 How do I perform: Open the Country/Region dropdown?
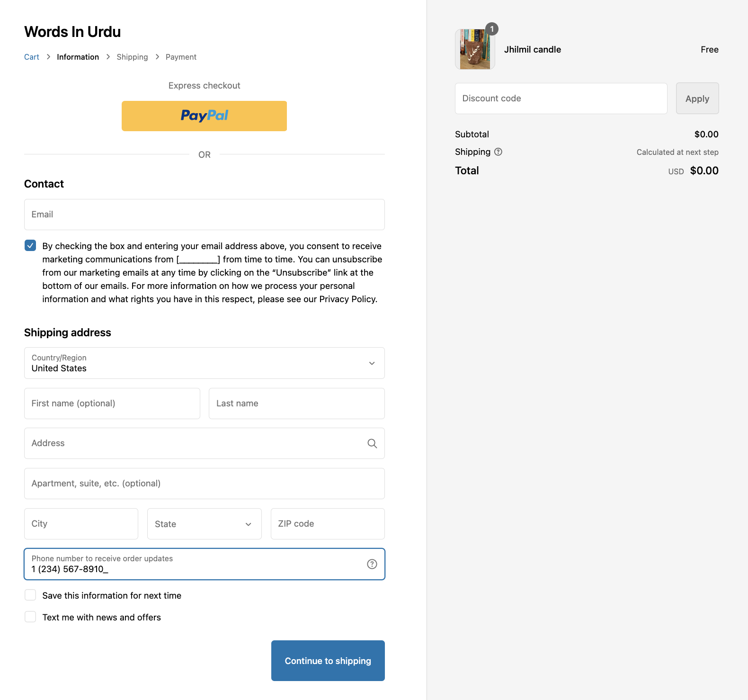[x=204, y=363]
